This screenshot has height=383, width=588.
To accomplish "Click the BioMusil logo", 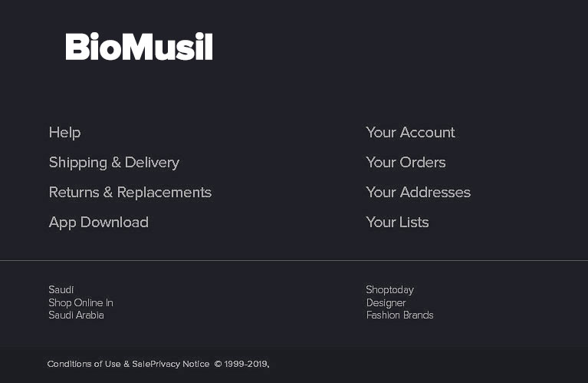I will tap(139, 47).
